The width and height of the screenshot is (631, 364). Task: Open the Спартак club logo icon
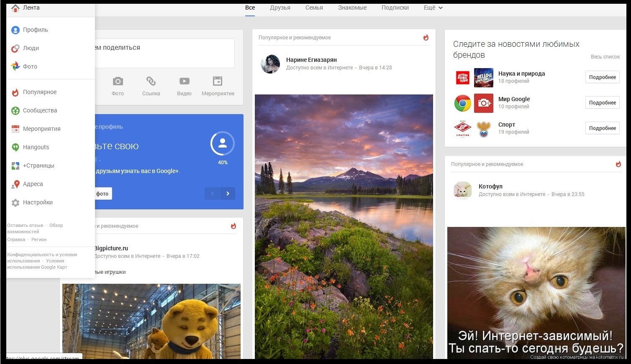coord(463,129)
